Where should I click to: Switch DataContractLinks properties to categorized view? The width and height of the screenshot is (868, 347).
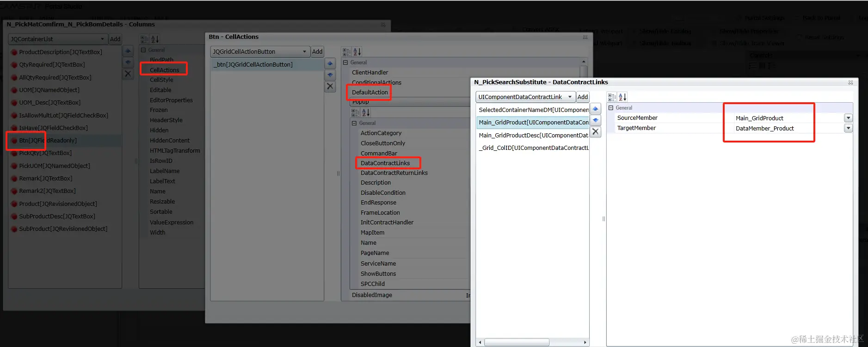click(x=612, y=97)
